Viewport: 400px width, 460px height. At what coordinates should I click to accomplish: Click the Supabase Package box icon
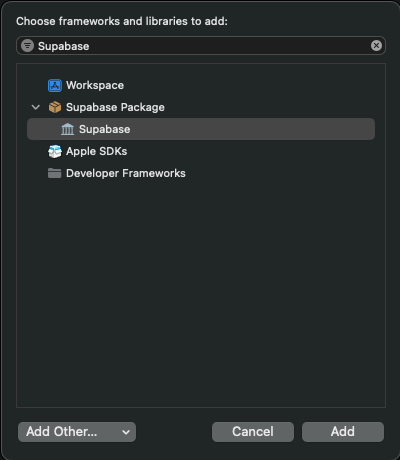coord(55,107)
